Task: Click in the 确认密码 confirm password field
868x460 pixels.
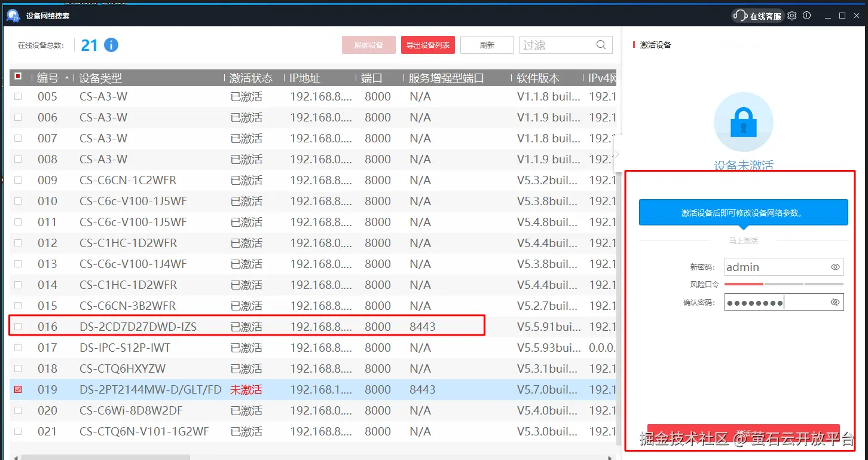Action: 784,302
